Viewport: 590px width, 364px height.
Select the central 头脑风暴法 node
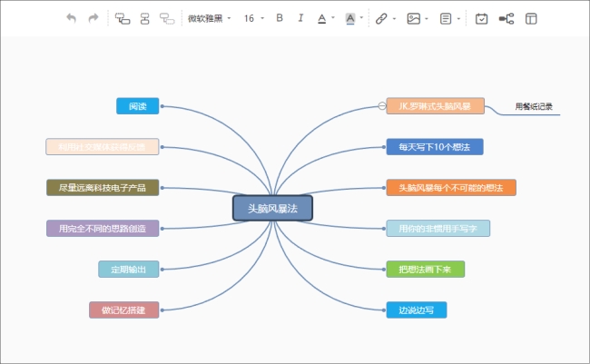pos(272,208)
